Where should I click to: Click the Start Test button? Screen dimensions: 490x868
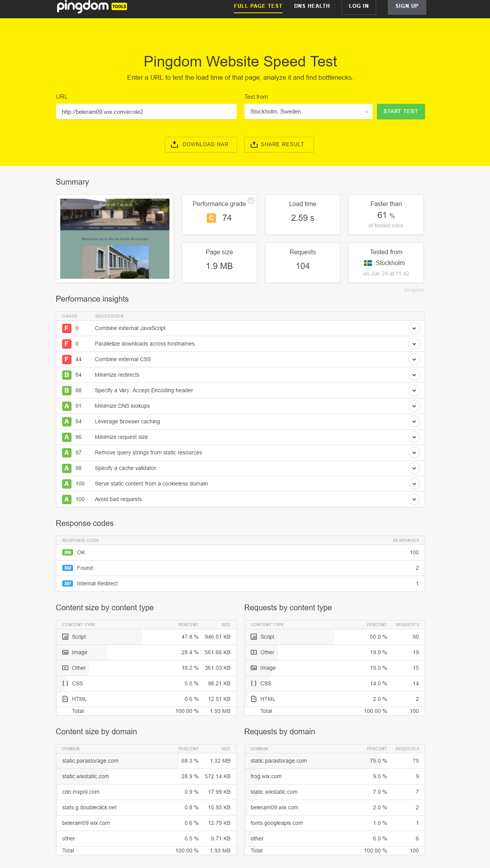401,112
